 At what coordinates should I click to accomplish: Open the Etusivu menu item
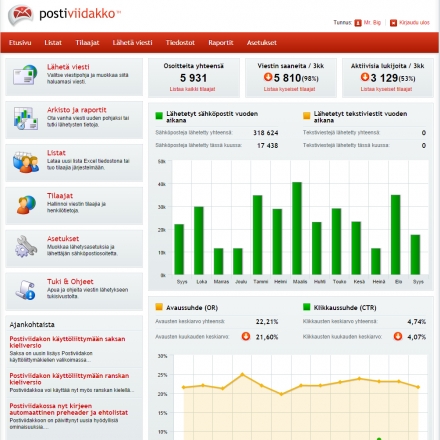point(20,43)
